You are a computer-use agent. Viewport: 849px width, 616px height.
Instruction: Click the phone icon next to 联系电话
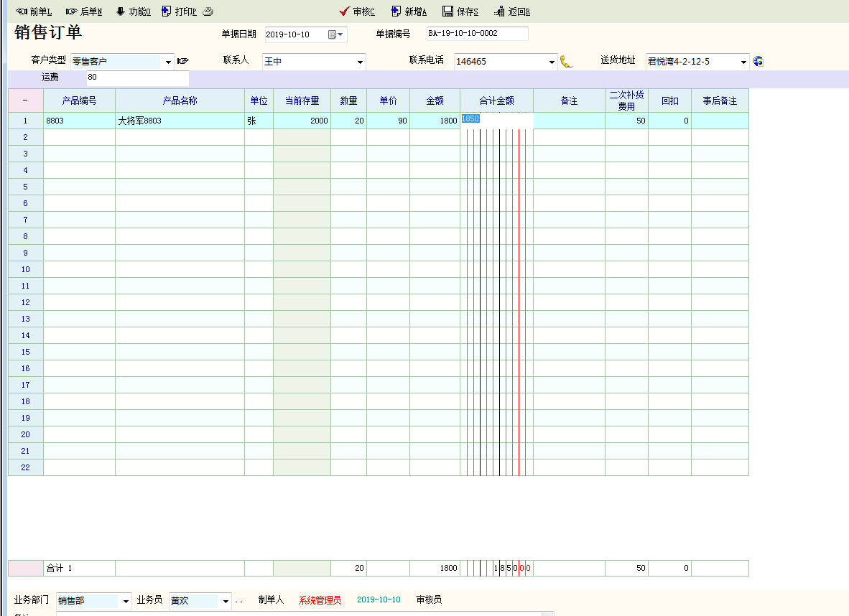(566, 62)
